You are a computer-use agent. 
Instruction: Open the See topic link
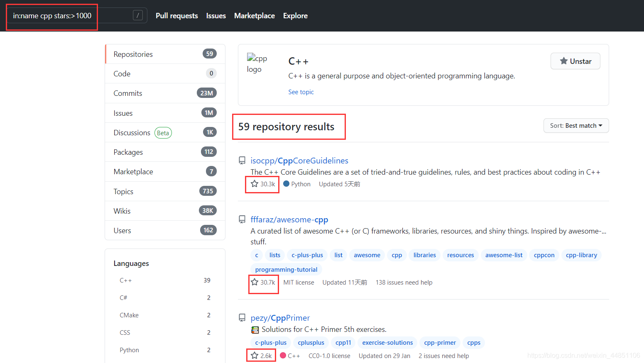(x=301, y=92)
